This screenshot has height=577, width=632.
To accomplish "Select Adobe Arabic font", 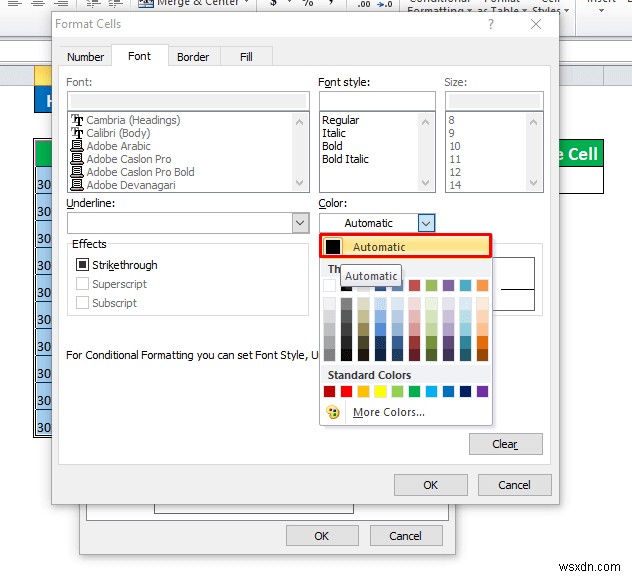I will point(118,146).
